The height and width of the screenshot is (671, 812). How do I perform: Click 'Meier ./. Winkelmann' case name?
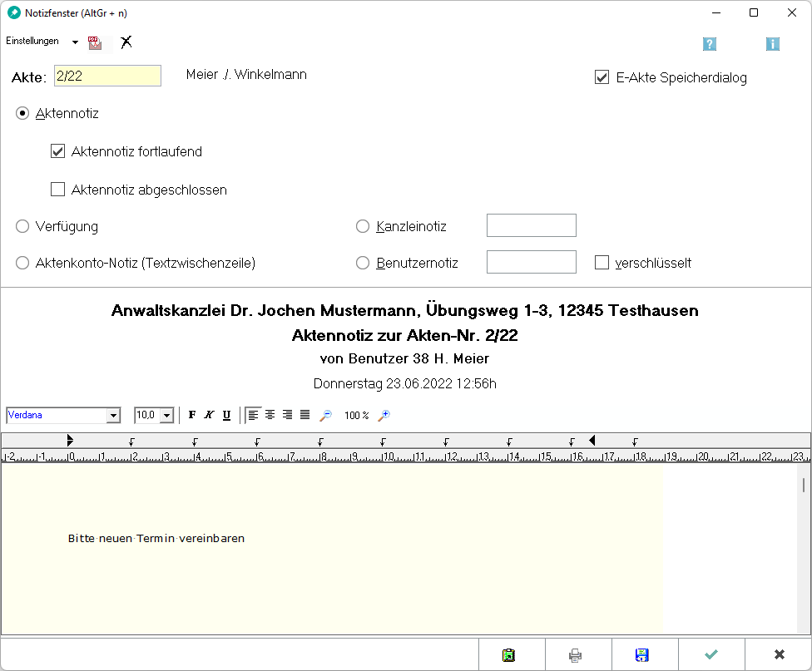pyautogui.click(x=246, y=75)
